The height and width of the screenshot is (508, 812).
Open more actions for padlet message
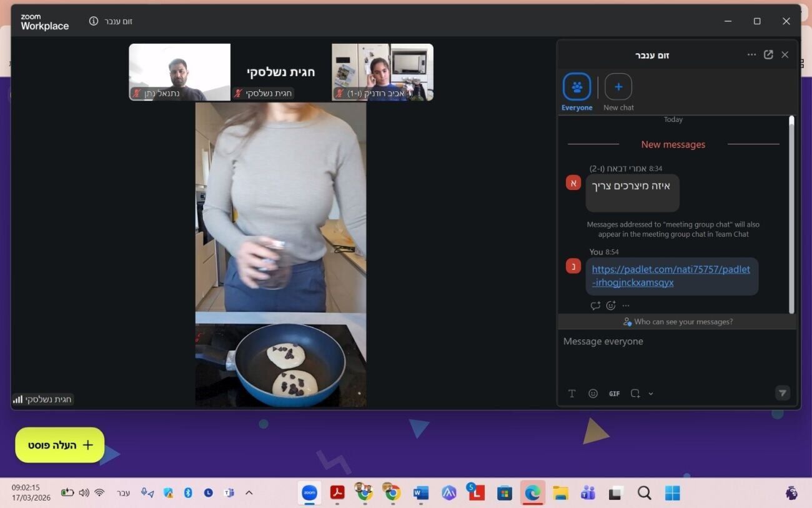626,306
